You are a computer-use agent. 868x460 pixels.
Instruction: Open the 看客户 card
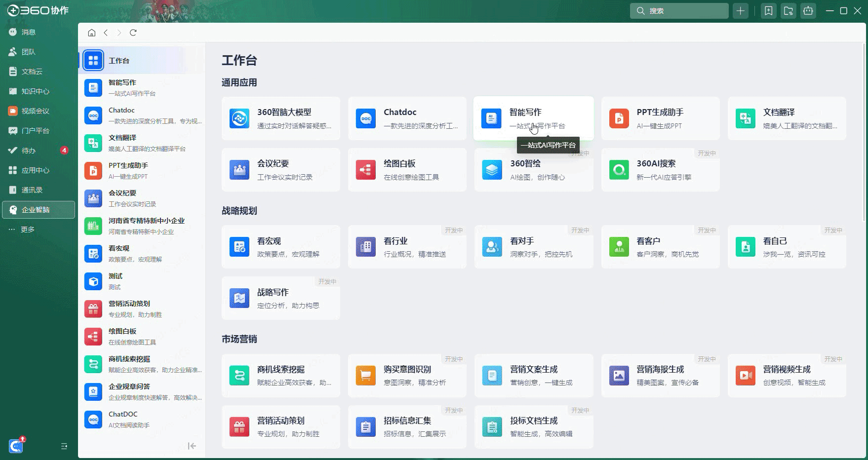pos(660,247)
